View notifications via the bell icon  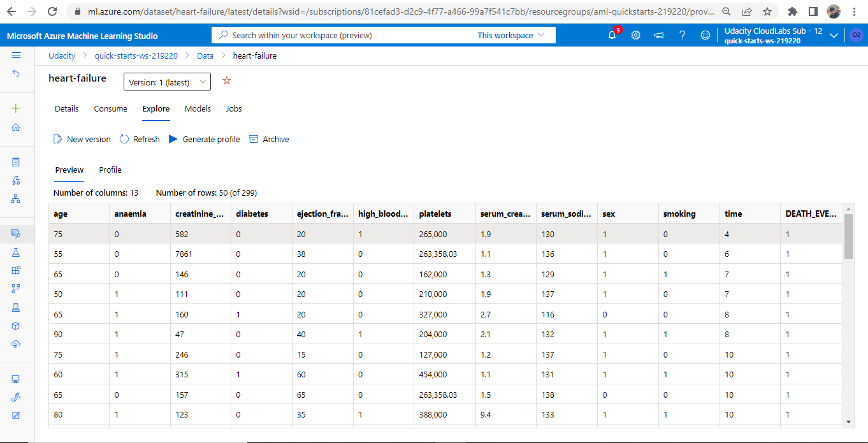[611, 35]
